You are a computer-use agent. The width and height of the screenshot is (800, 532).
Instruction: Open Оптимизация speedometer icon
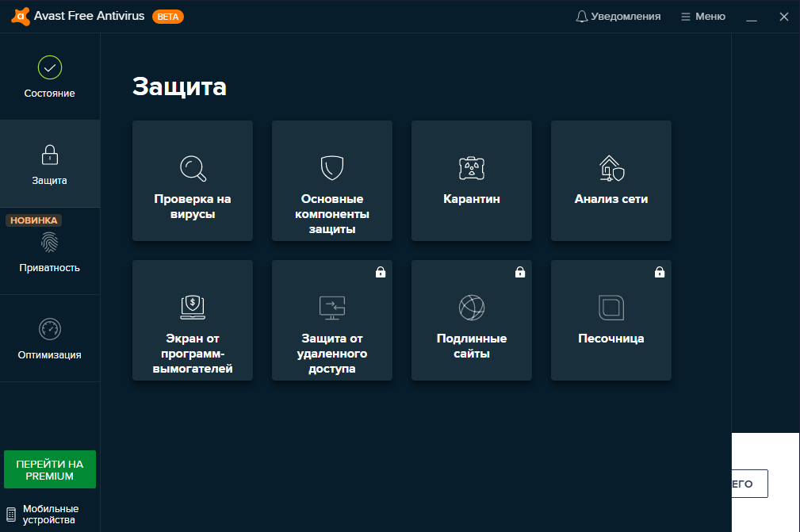pos(49,329)
